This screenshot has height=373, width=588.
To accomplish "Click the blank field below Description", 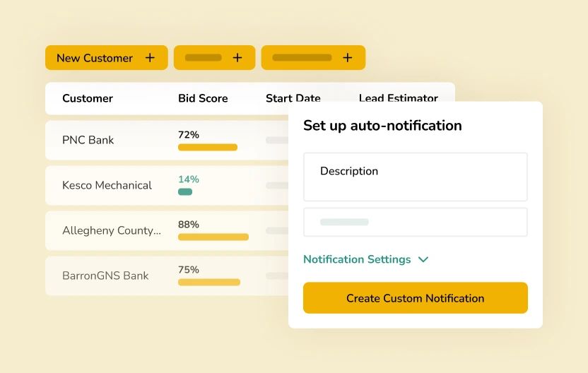I will [x=416, y=223].
